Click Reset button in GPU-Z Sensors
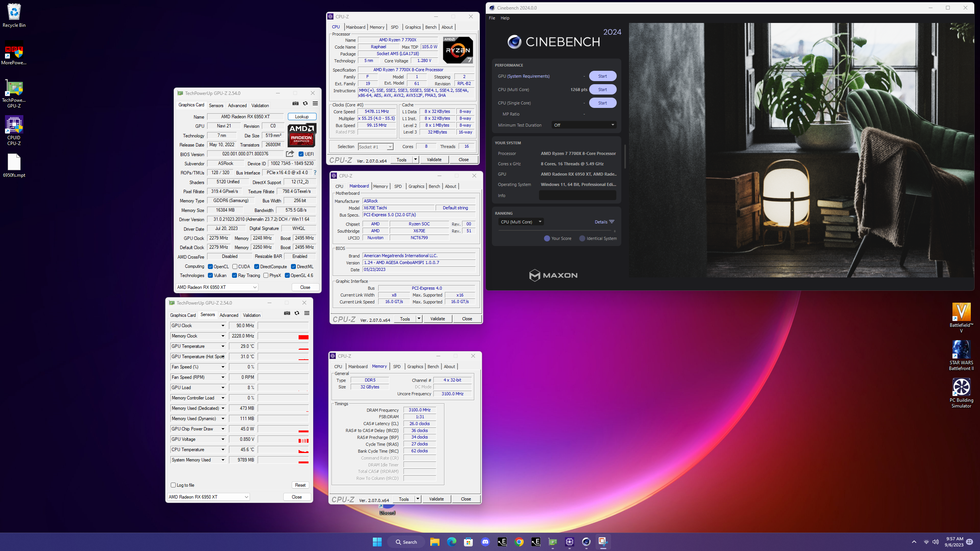The image size is (980, 551). tap(300, 485)
